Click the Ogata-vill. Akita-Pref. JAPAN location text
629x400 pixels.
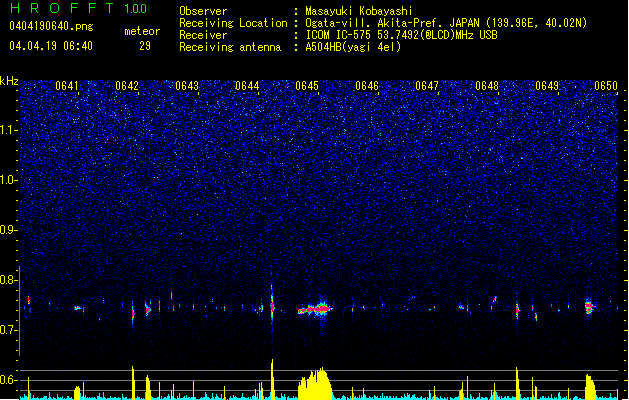click(x=446, y=23)
